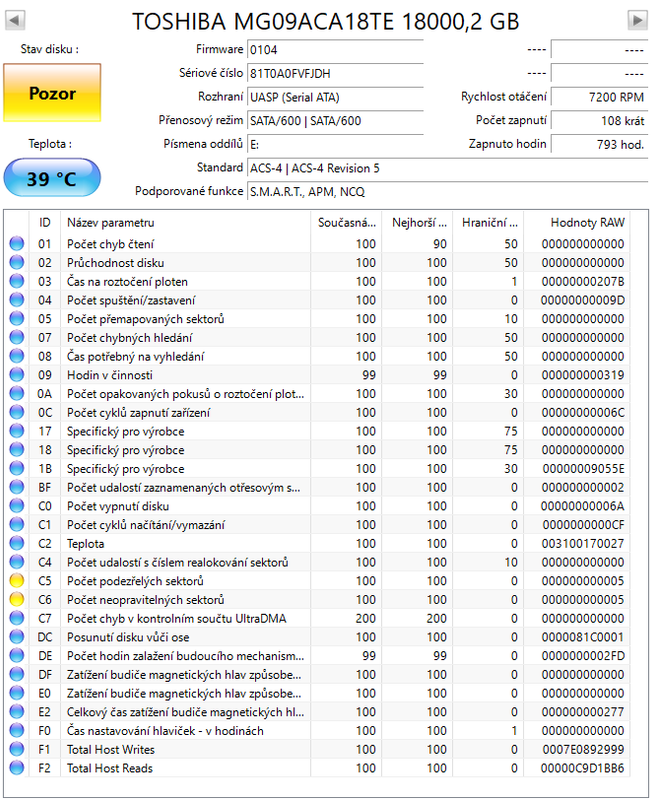Click the Hraniční column header
This screenshot has height=800, width=655.
[x=489, y=222]
